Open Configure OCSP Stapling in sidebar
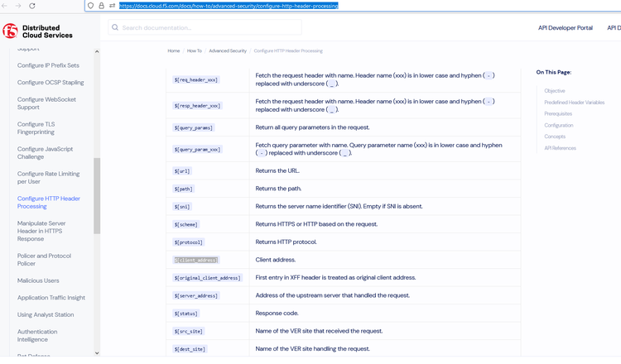This screenshot has width=621, height=364. 51,83
